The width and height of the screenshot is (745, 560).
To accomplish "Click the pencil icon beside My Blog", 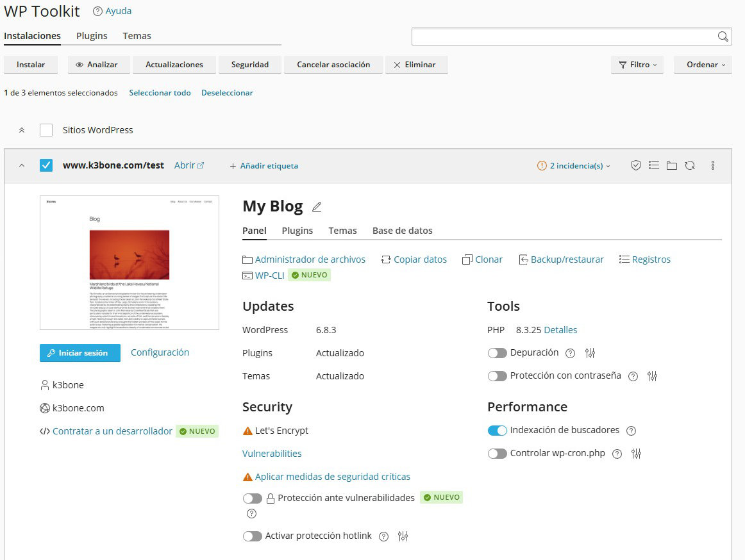I will (316, 206).
